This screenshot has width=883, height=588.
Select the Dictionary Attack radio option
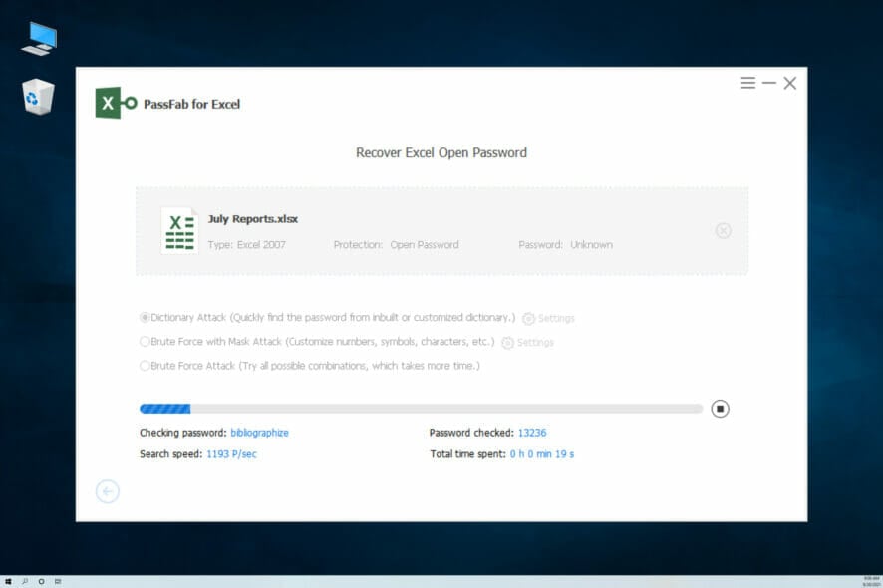click(x=145, y=318)
